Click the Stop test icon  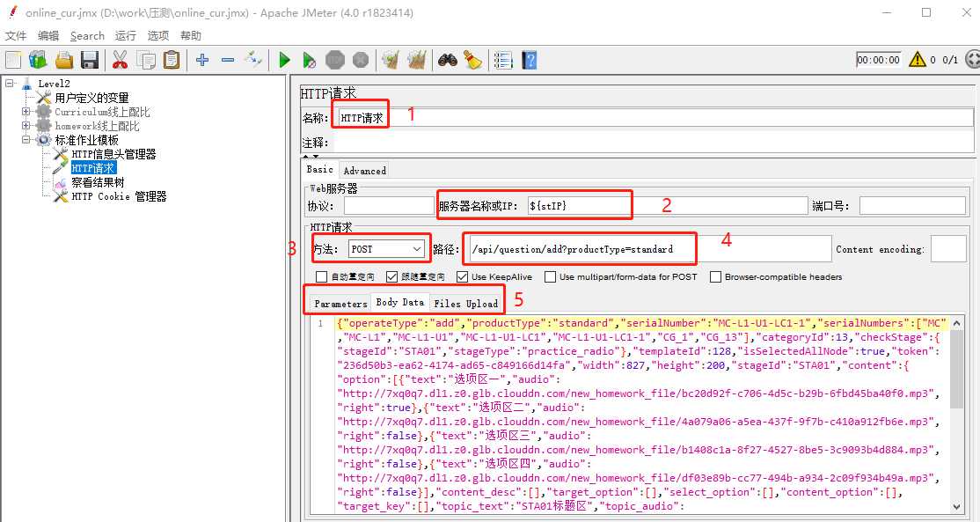click(335, 60)
